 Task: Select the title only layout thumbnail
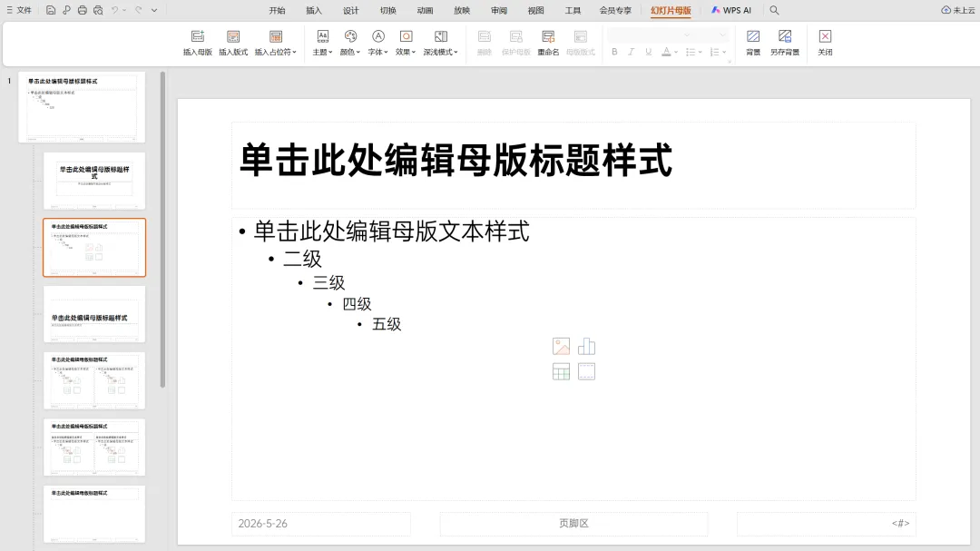[94, 514]
